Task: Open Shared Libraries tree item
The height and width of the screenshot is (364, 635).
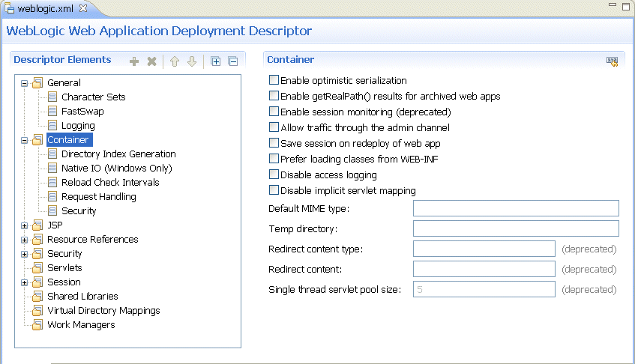Action: point(82,297)
